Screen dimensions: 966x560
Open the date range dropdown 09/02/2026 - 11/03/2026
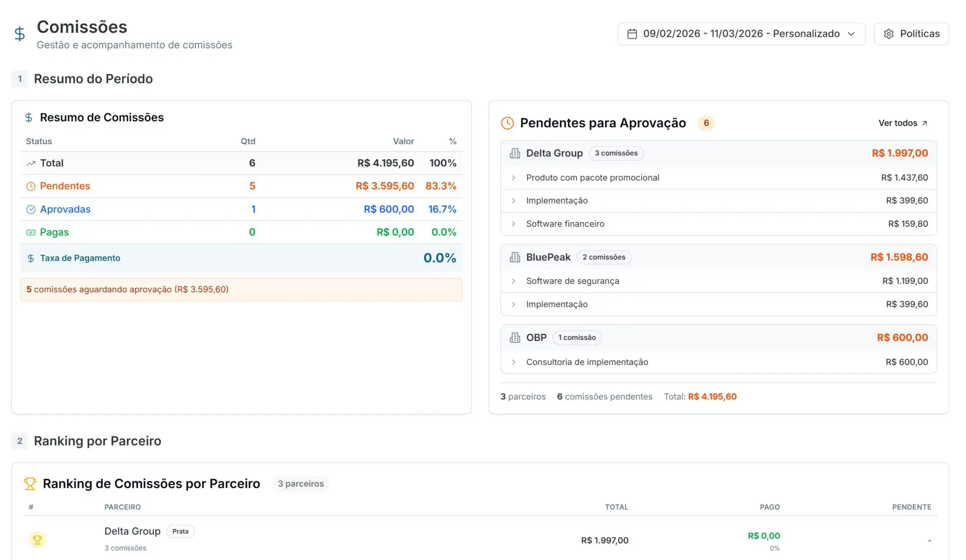[741, 34]
